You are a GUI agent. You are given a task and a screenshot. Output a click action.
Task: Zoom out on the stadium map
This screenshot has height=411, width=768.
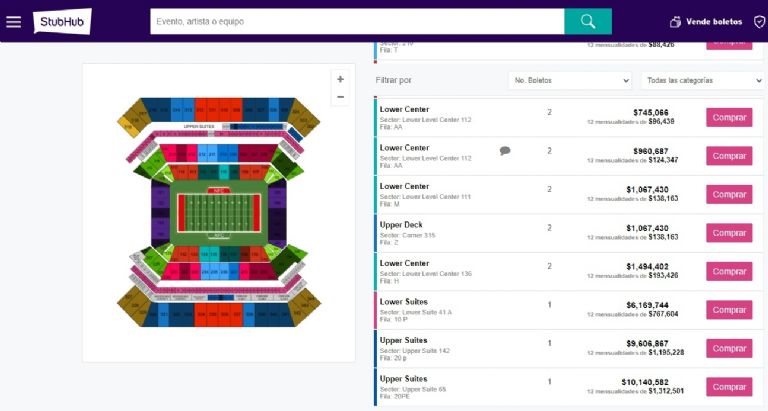pyautogui.click(x=340, y=97)
